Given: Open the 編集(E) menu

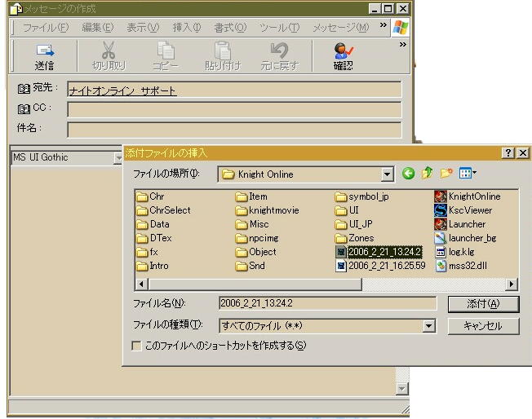Looking at the screenshot, I should pyautogui.click(x=98, y=28).
